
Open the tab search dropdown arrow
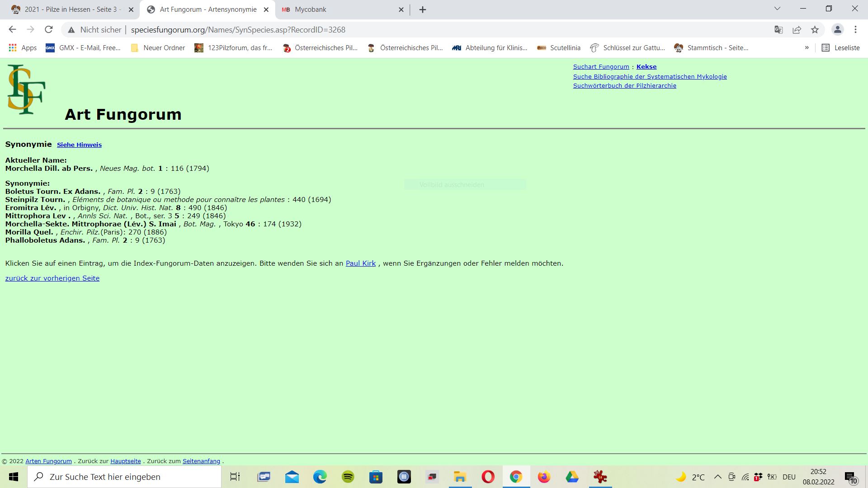(777, 9)
